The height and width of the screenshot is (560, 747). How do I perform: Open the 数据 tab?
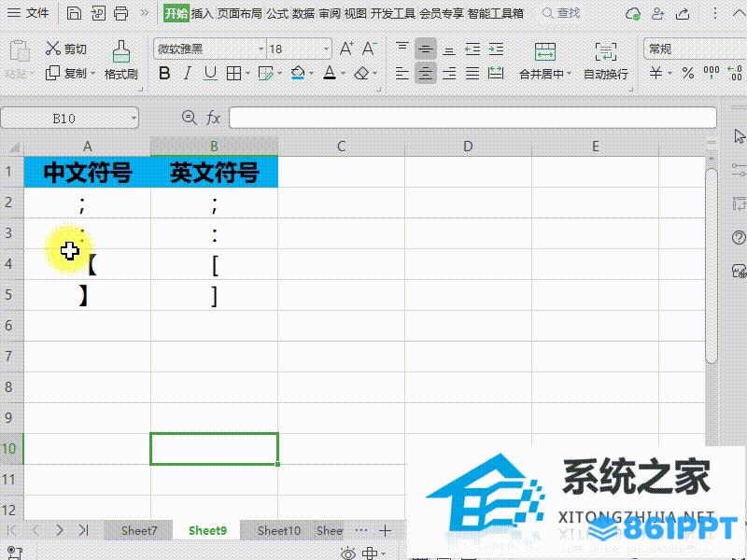[x=303, y=13]
